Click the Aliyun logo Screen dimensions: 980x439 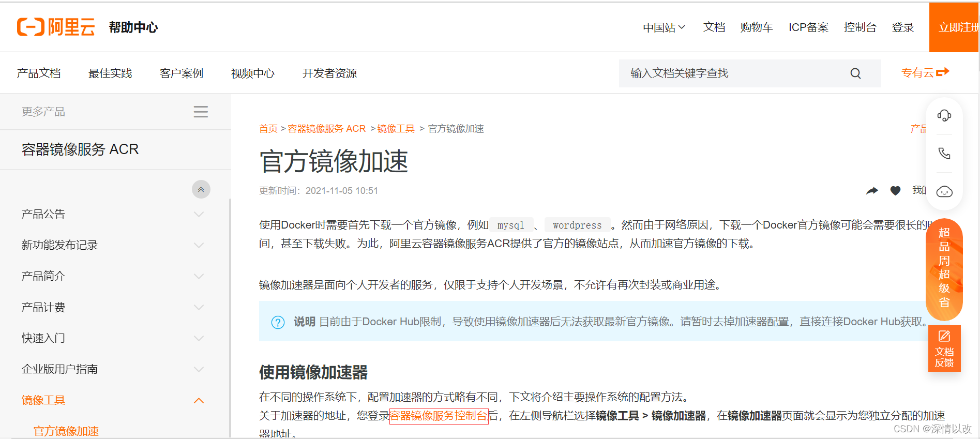click(x=56, y=27)
